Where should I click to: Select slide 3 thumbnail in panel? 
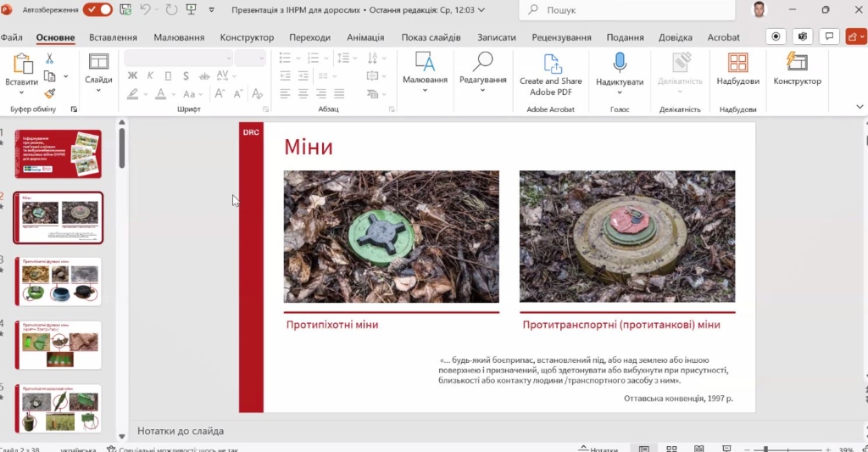click(58, 281)
